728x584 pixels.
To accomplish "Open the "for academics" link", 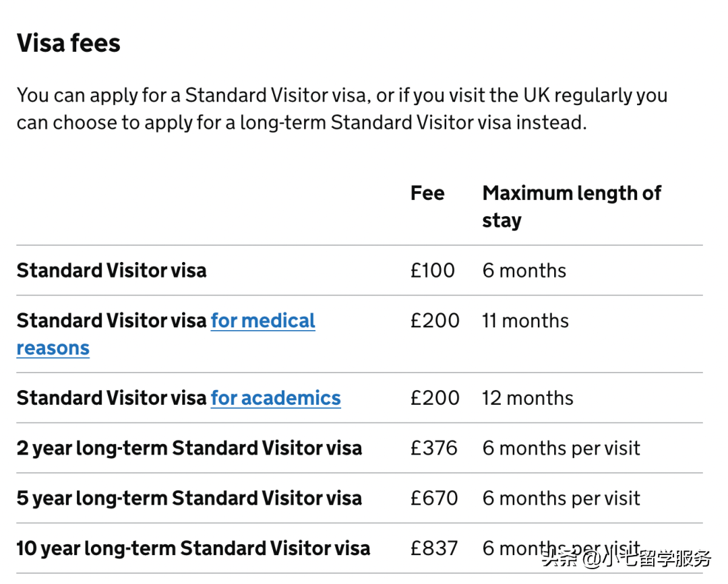I will 276,398.
